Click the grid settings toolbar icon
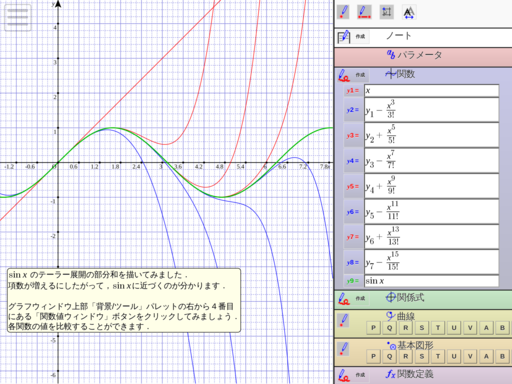Image resolution: width=512 pixels, height=384 pixels. pyautogui.click(x=387, y=12)
